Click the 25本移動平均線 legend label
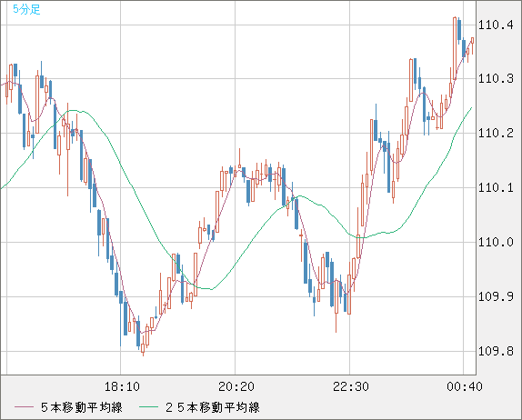The width and height of the screenshot is (522, 420). tap(213, 407)
